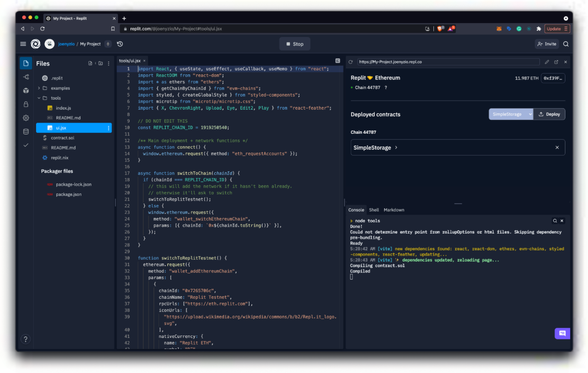
Task: Collapse the tools folder
Action: pyautogui.click(x=39, y=98)
